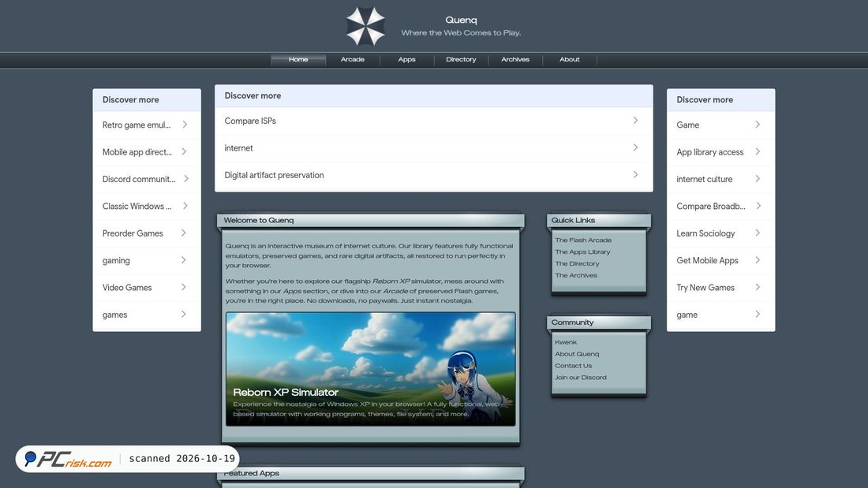Switch to the Archives nav tab

click(515, 60)
